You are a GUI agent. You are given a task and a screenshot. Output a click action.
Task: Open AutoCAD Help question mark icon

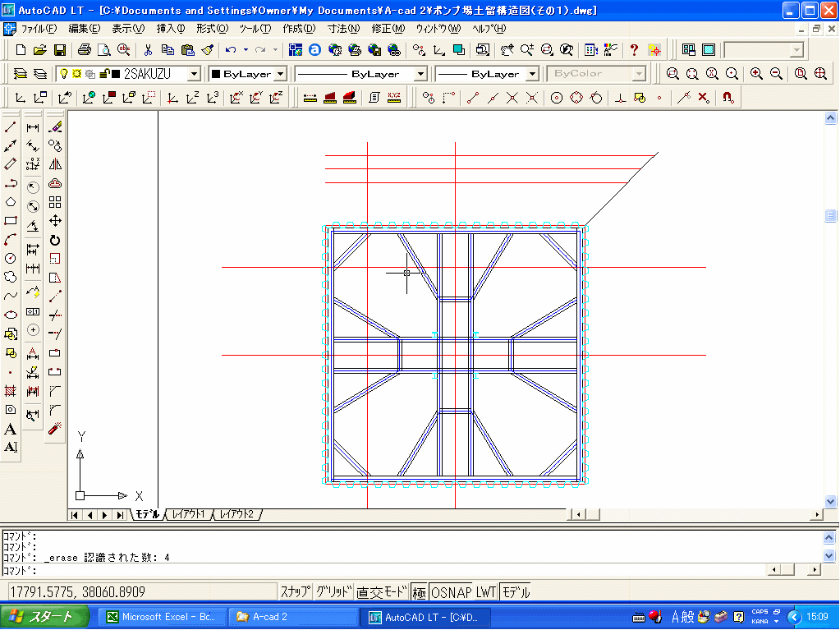(634, 50)
